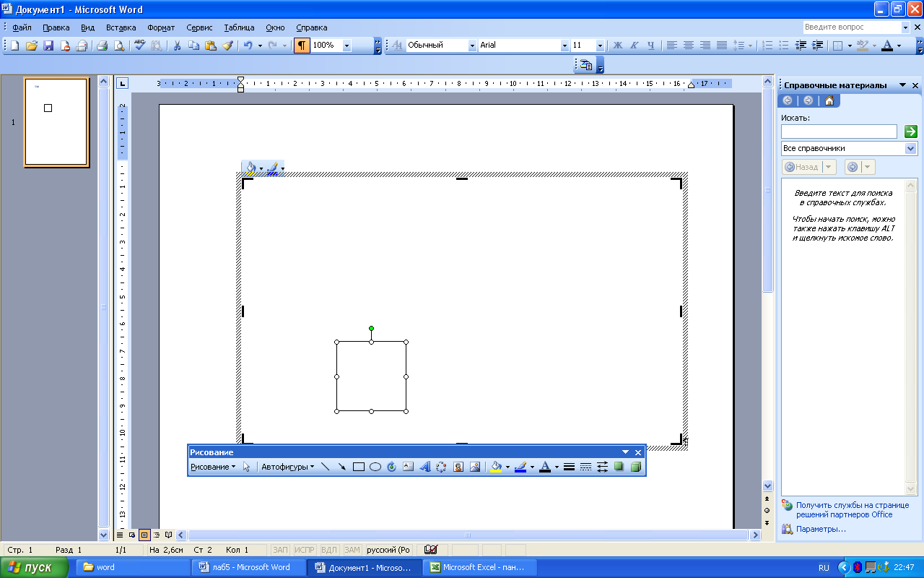Insert WordArt from the drawing toolbar
The width and height of the screenshot is (924, 578).
click(425, 467)
